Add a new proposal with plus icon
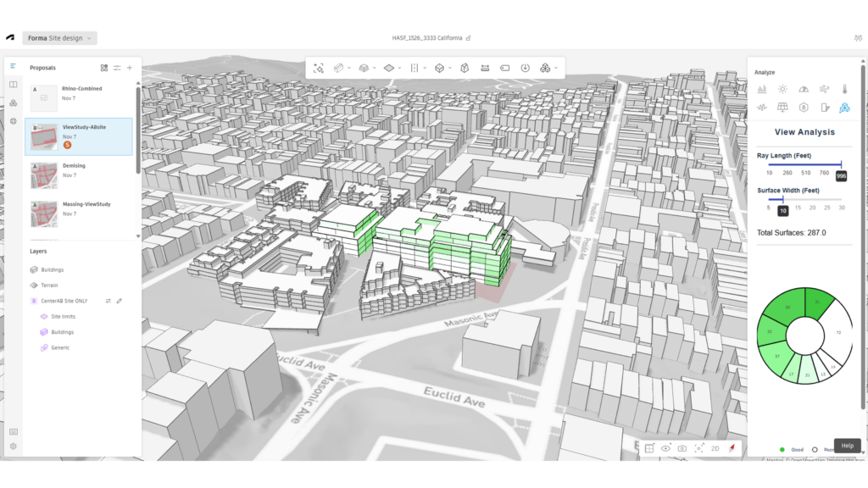This screenshot has height=488, width=868. [x=130, y=68]
